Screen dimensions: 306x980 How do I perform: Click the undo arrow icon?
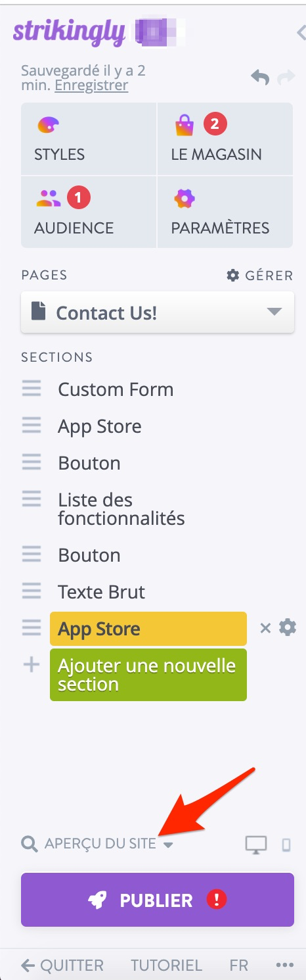click(x=260, y=78)
